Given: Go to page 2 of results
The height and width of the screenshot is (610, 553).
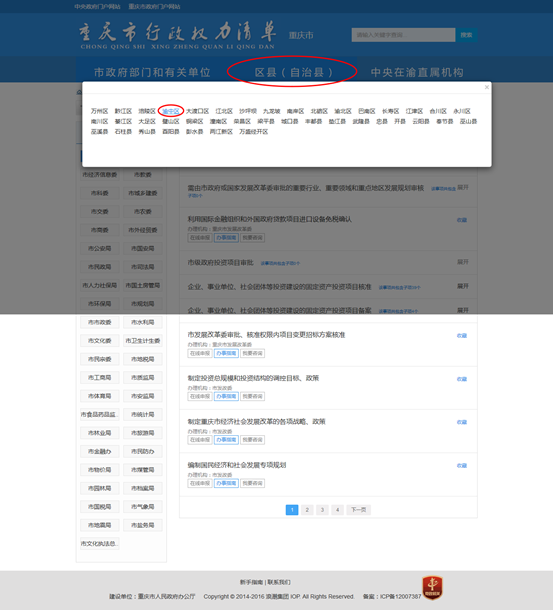Looking at the screenshot, I should point(307,510).
